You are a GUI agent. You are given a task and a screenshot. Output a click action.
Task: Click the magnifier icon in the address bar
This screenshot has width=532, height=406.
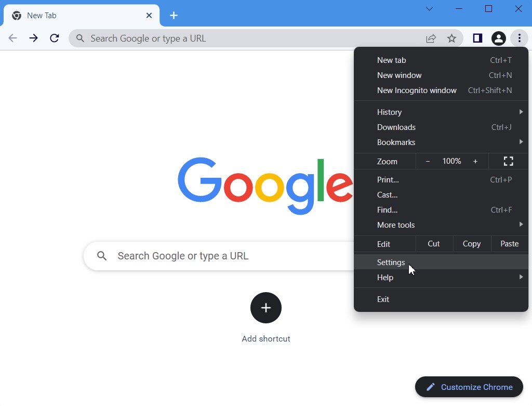pos(80,38)
